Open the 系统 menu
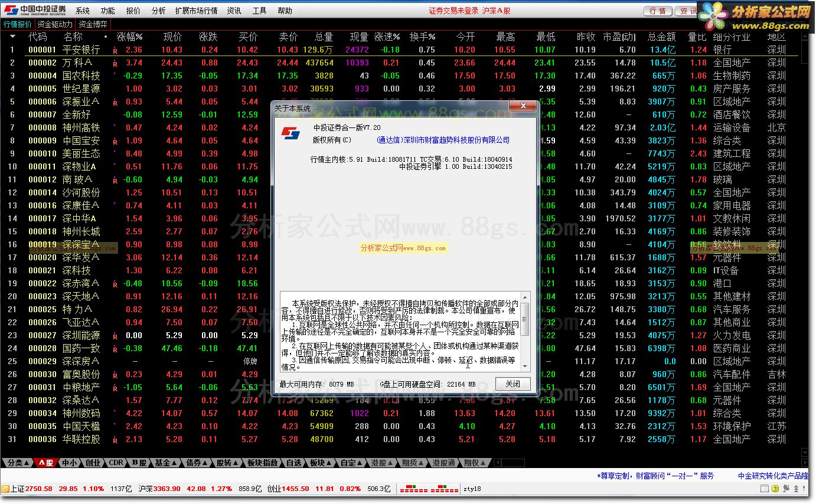Image resolution: width=816 pixels, height=504 pixels. [x=83, y=11]
